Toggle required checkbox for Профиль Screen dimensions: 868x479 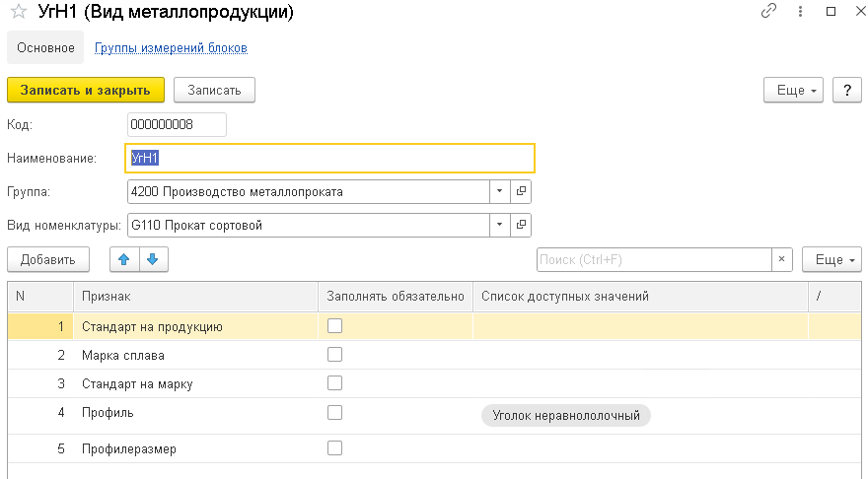(335, 413)
